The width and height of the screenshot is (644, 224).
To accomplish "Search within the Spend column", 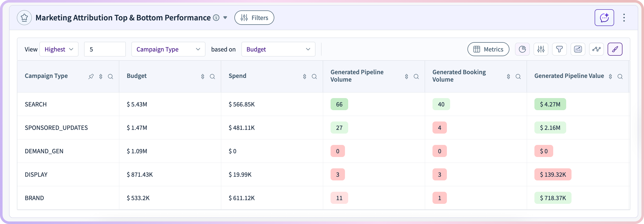I will click(x=314, y=77).
